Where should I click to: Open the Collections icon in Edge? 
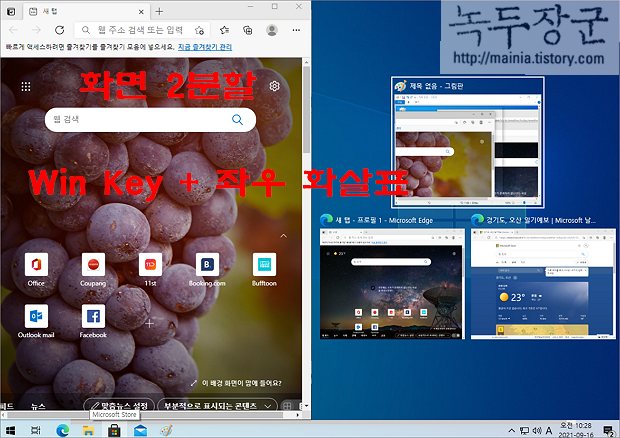pyautogui.click(x=248, y=30)
